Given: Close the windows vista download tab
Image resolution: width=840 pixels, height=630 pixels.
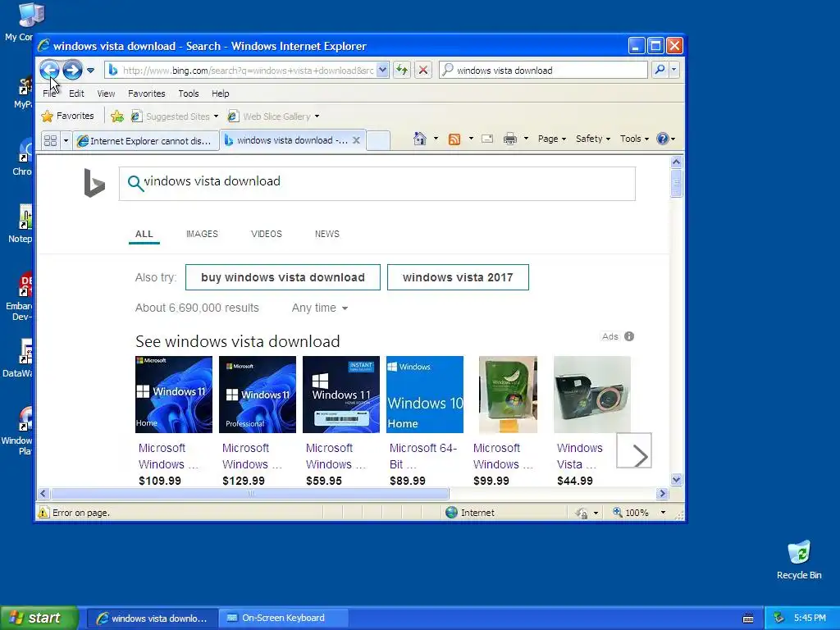Looking at the screenshot, I should [x=356, y=140].
